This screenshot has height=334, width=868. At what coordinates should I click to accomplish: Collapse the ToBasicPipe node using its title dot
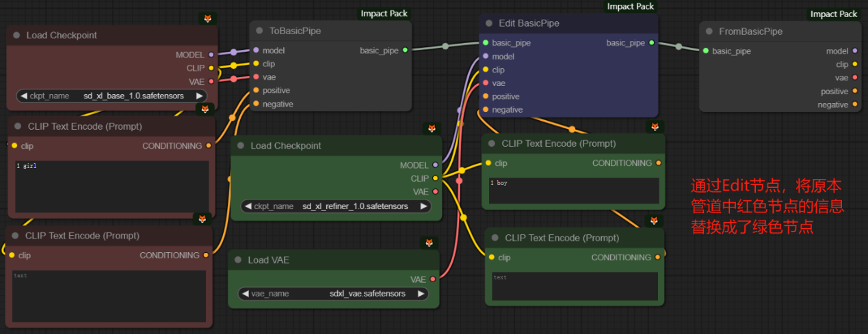[259, 31]
